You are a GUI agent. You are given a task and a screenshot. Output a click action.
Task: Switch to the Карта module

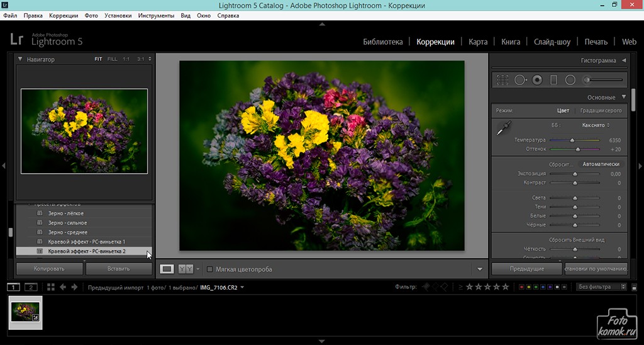[478, 42]
